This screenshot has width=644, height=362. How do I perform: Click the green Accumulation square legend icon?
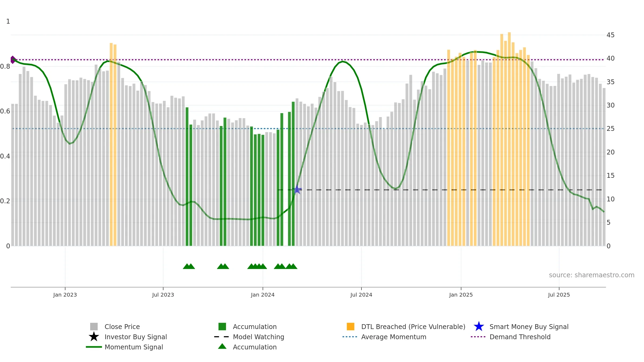(x=222, y=327)
